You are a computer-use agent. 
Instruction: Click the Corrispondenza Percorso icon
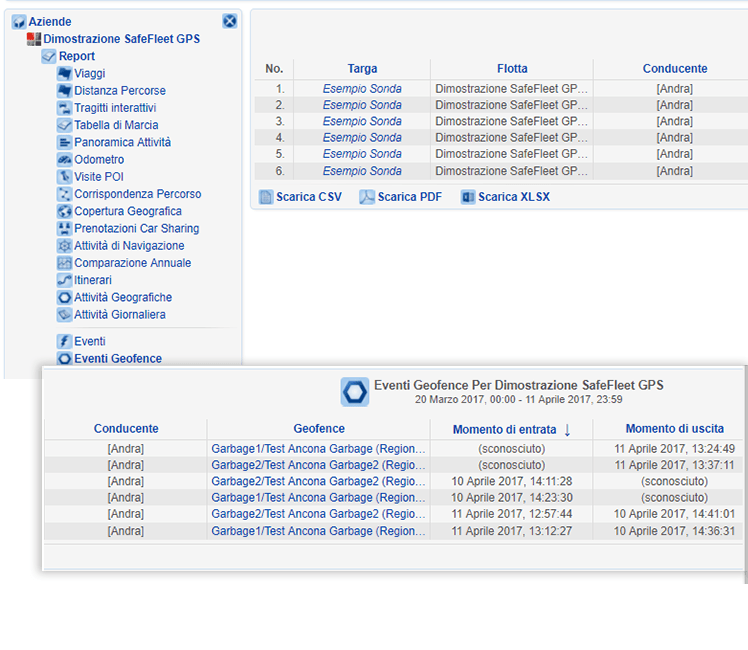point(64,194)
